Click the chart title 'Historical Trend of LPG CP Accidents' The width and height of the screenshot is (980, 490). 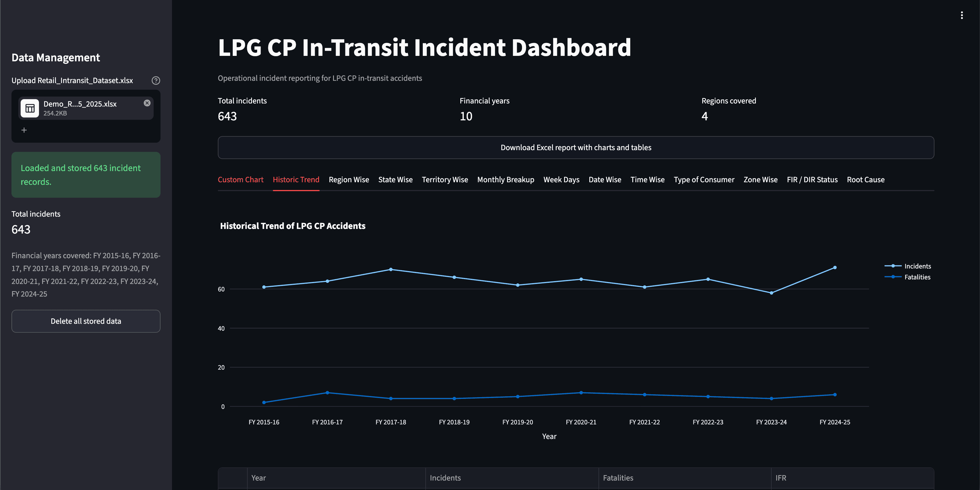[293, 226]
